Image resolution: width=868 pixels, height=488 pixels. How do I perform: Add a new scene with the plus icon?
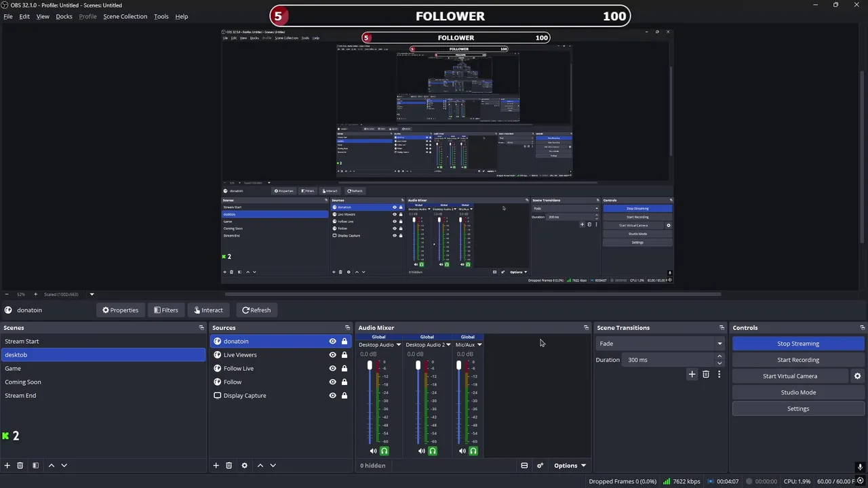click(7, 466)
